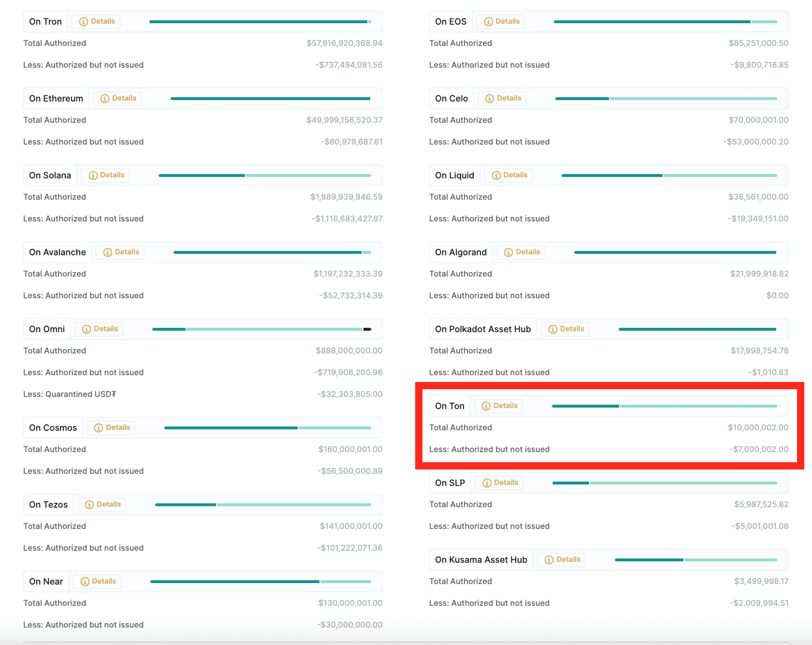
Task: Click the EOS total $85,251,000.50
Action: point(759,44)
